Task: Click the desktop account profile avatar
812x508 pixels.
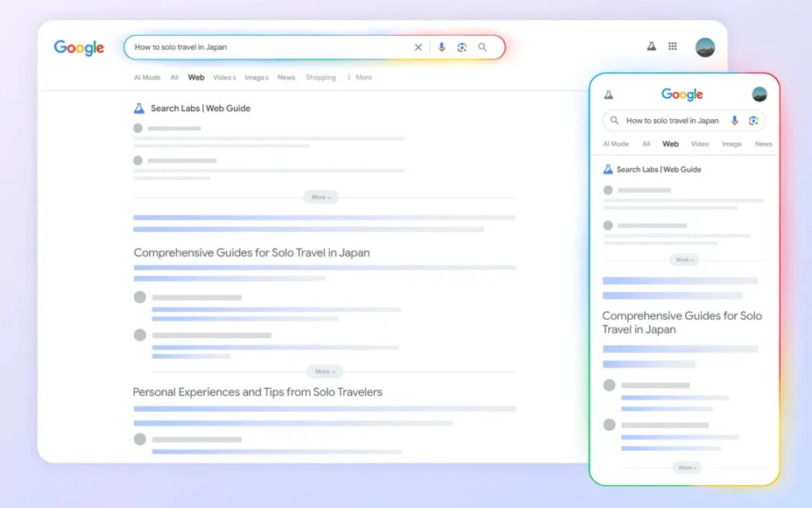Action: pyautogui.click(x=705, y=47)
